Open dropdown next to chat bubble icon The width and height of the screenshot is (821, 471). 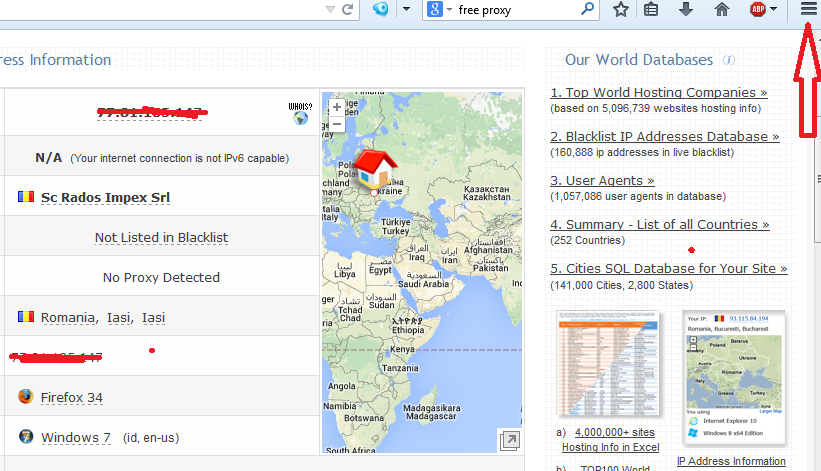(x=406, y=9)
